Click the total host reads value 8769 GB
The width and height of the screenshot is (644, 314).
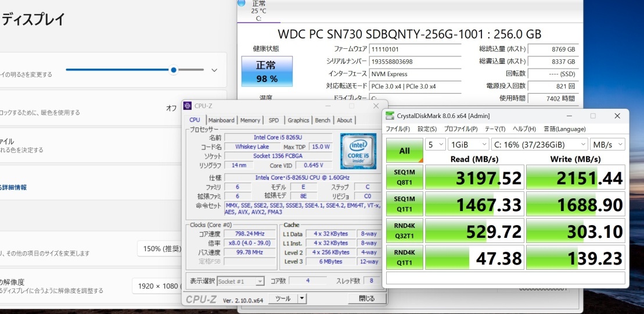click(553, 49)
